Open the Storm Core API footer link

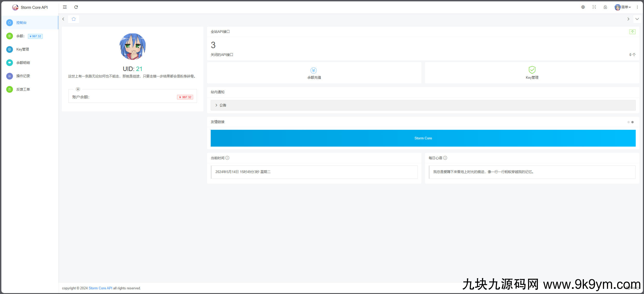[100, 288]
